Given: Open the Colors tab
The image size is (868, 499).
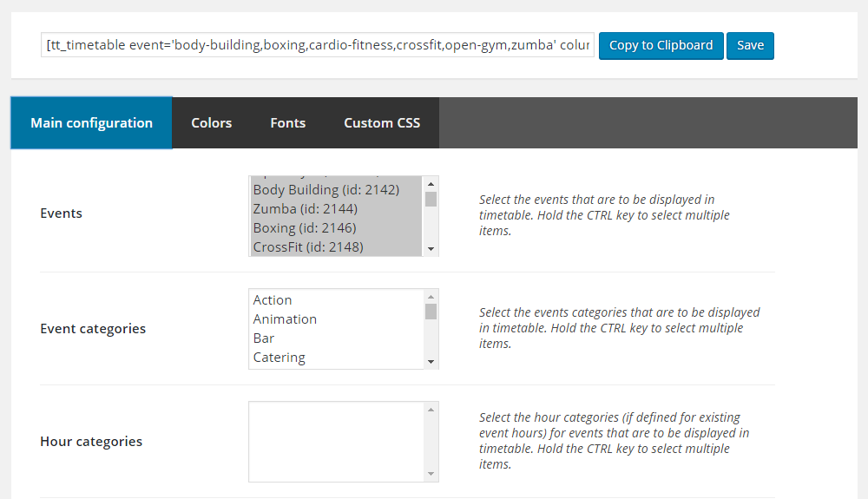Looking at the screenshot, I should [x=211, y=123].
